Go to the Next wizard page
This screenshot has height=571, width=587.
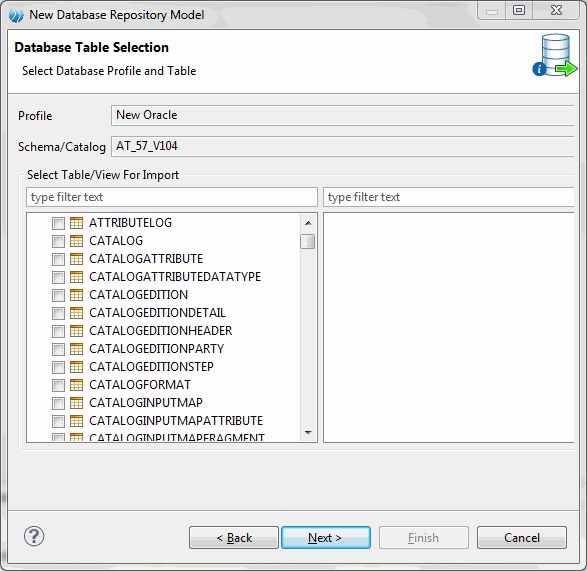[x=326, y=538]
